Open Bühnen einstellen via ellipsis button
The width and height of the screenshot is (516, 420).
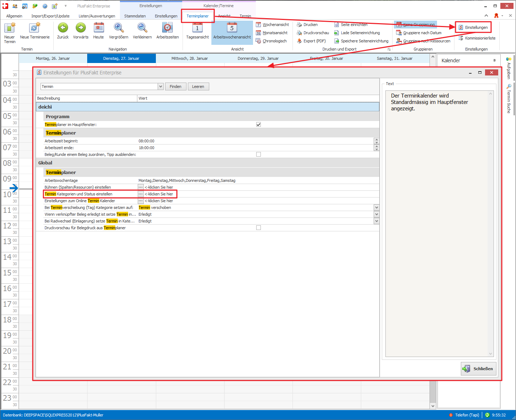(141, 187)
